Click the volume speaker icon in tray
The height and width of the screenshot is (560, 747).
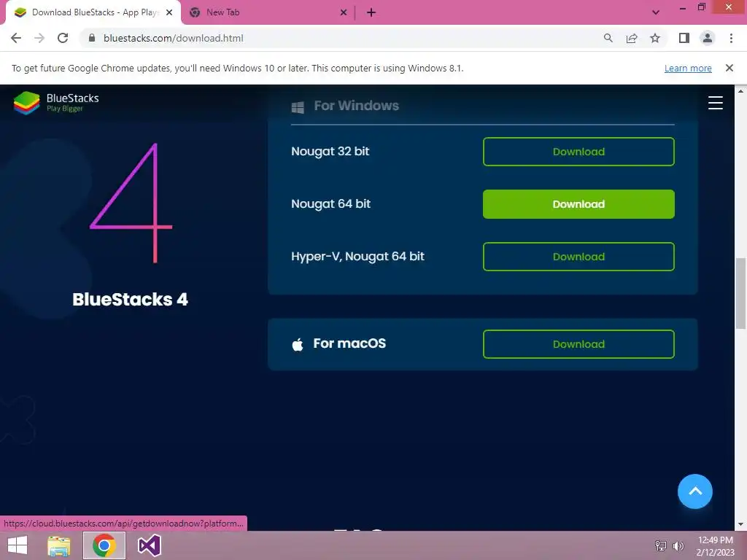pos(678,546)
